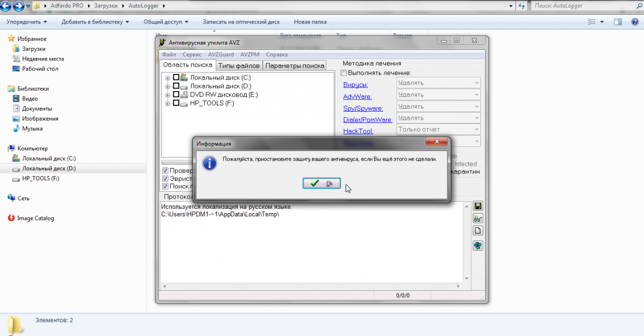Open the AdWare action dropdown

pyautogui.click(x=438, y=94)
